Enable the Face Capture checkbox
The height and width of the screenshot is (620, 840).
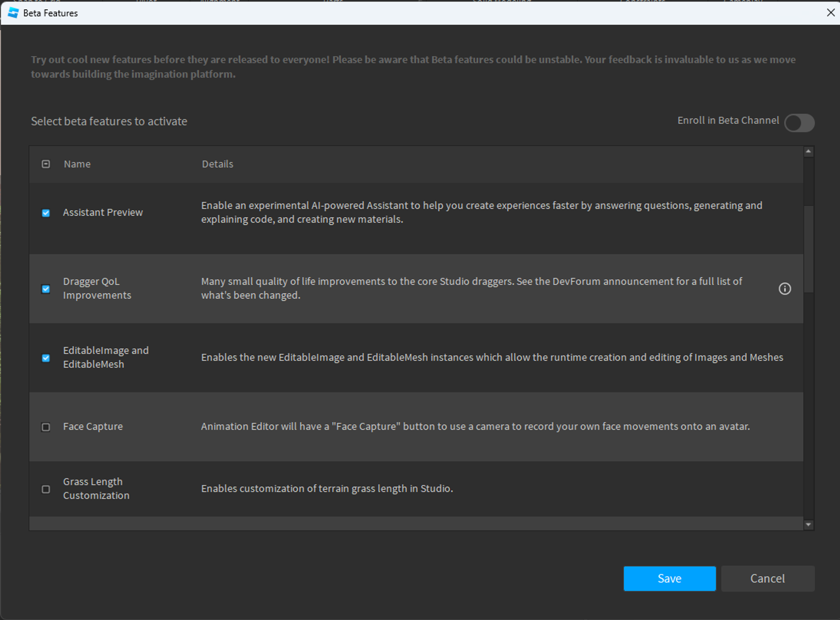(46, 427)
